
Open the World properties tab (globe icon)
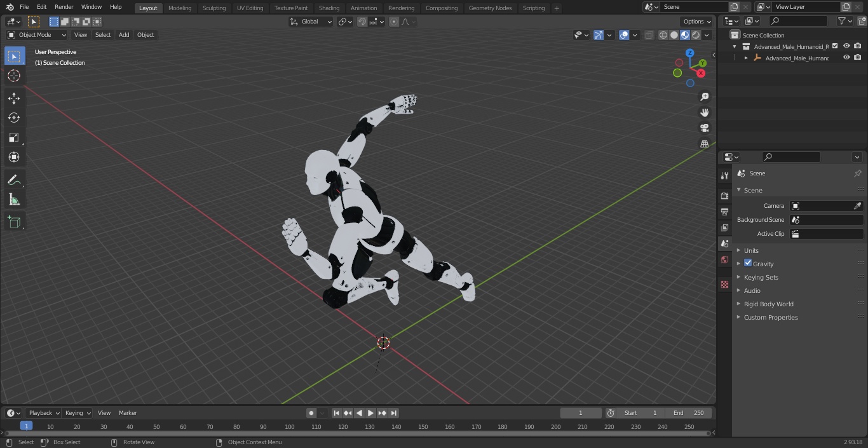[724, 259]
